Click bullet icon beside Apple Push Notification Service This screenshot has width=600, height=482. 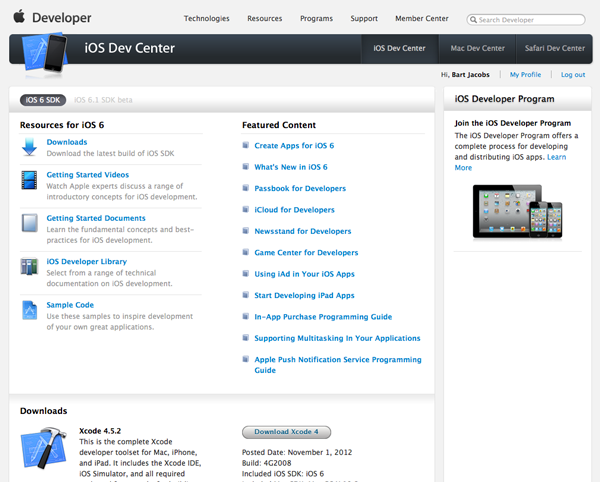coord(246,359)
